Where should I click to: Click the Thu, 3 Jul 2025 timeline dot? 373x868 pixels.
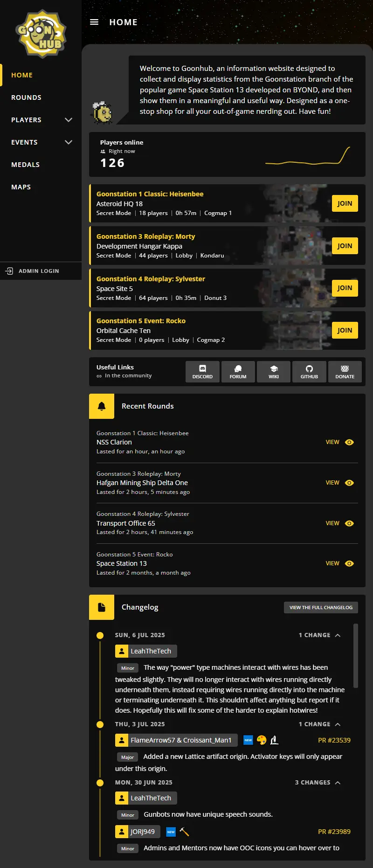[x=100, y=724]
